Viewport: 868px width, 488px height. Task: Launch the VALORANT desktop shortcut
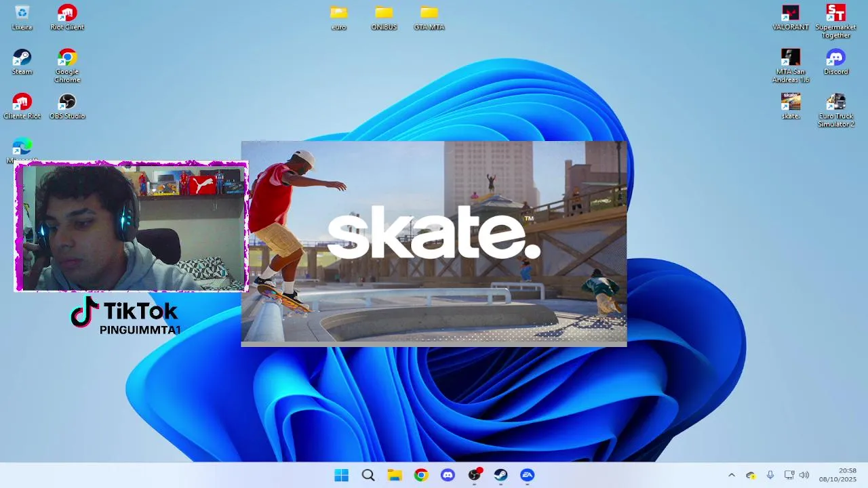[791, 18]
